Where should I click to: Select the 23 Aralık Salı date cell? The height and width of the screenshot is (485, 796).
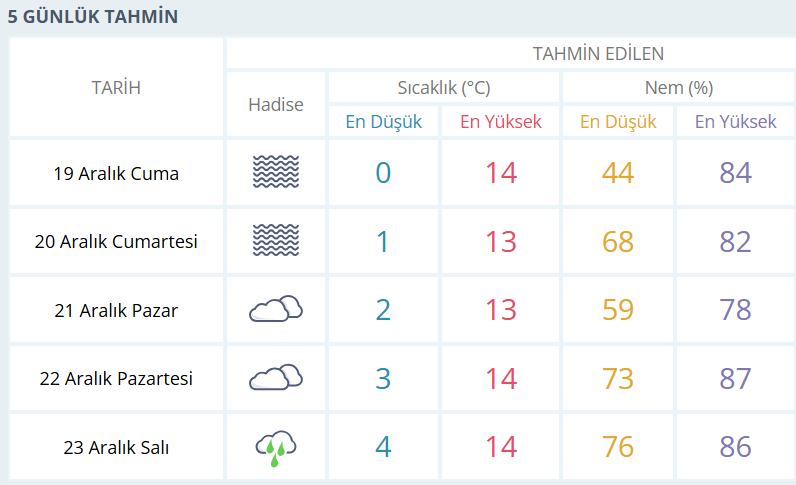[x=116, y=447]
